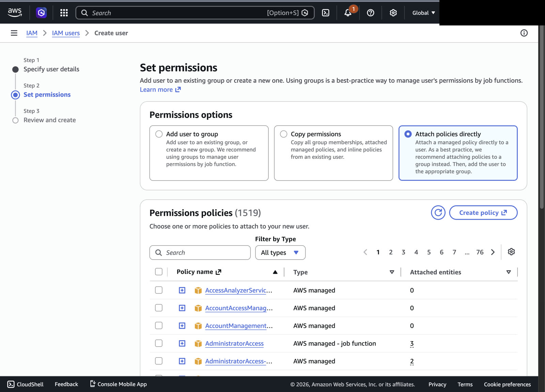The image size is (545, 392).
Task: Expand the AccountManagement policy row
Action: [182, 326]
